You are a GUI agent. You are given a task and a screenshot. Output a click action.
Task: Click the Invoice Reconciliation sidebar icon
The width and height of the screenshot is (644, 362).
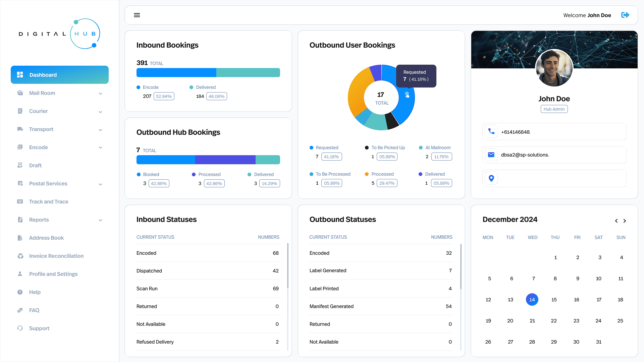click(20, 256)
